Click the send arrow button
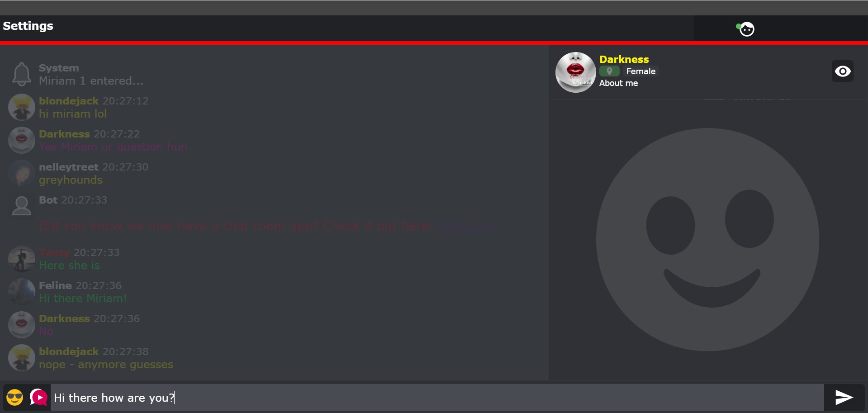Screen dimensions: 868x413 click(844, 398)
